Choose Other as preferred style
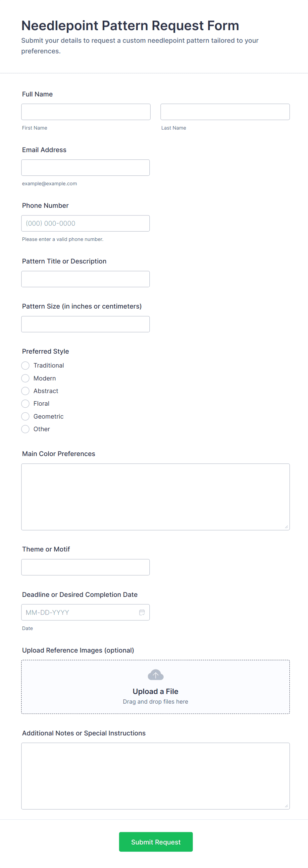 pos(25,429)
